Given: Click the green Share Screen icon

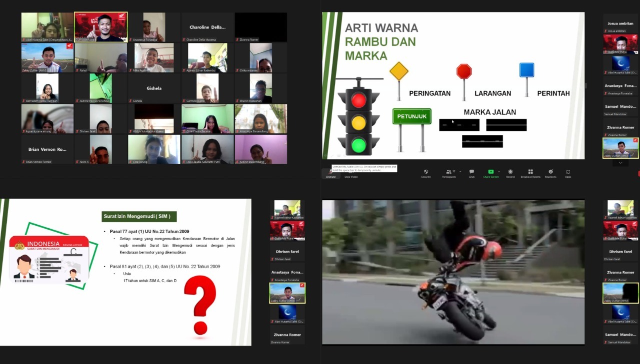Looking at the screenshot, I should pyautogui.click(x=490, y=172).
